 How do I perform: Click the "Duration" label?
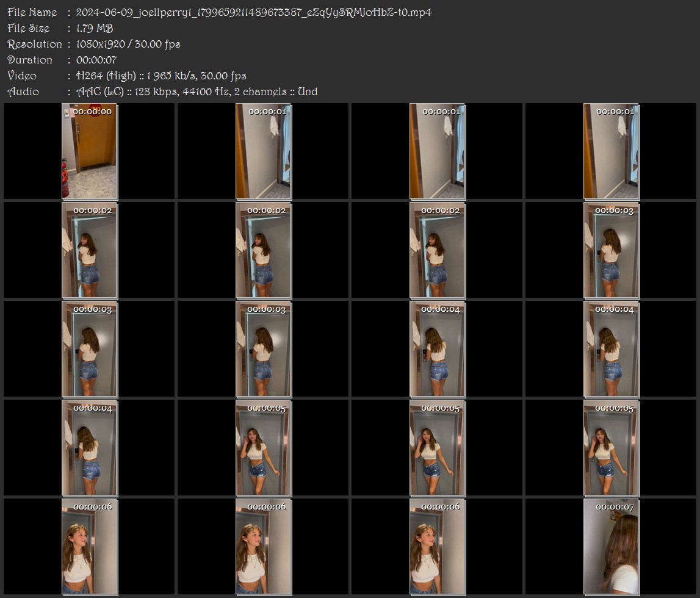pos(29,60)
